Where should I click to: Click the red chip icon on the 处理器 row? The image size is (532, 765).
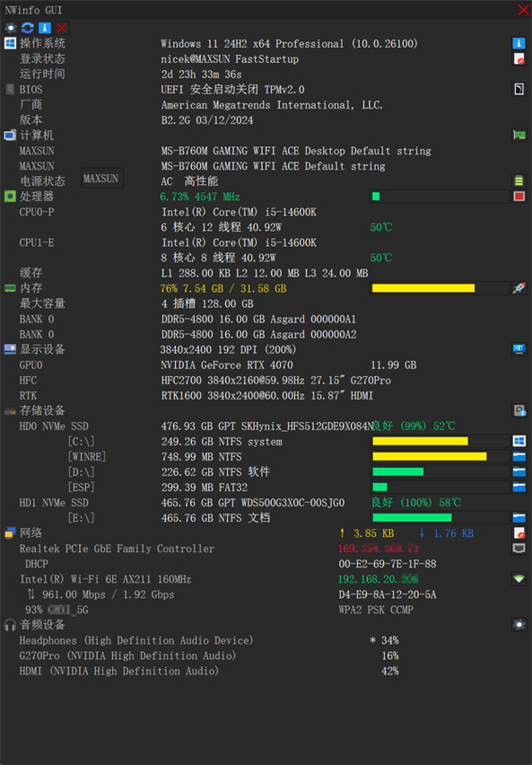tap(519, 196)
